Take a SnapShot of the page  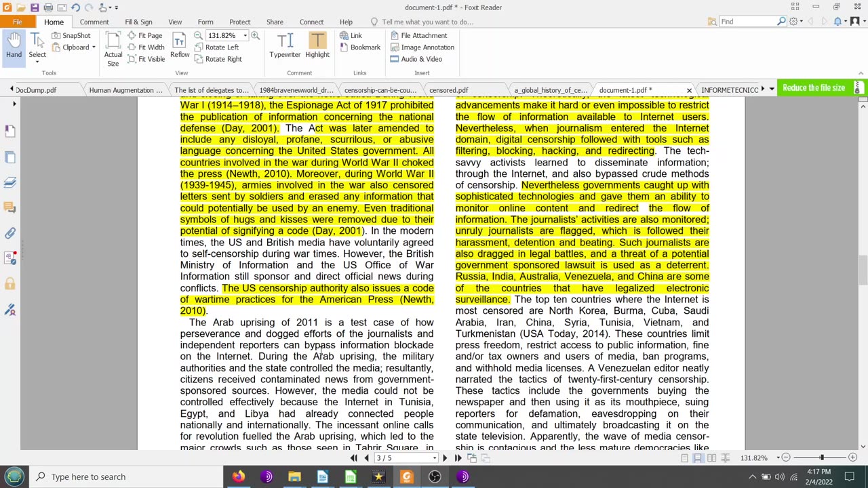71,35
